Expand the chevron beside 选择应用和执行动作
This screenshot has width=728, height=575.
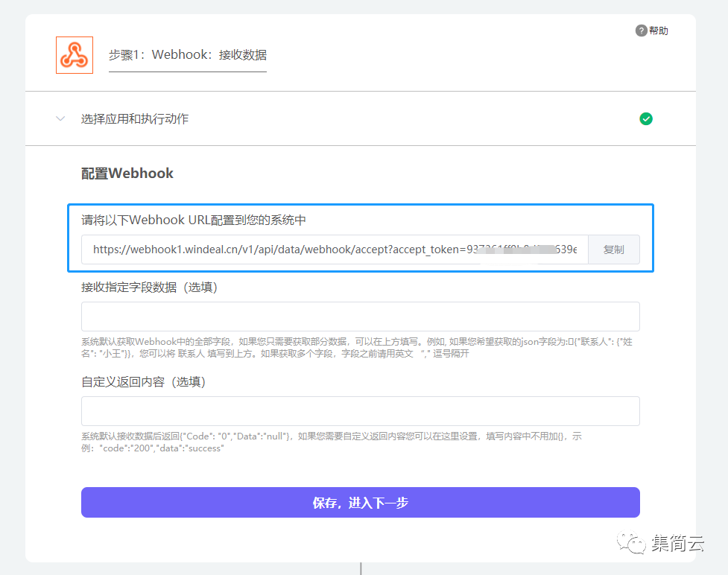point(60,118)
